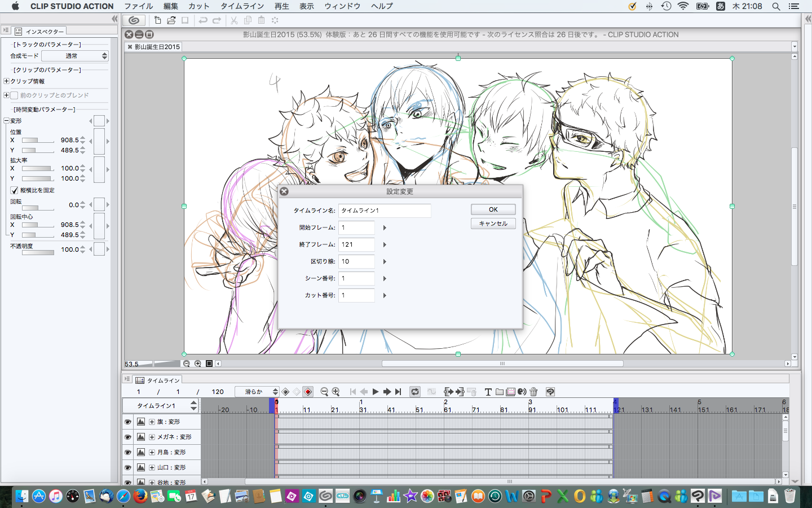The height and width of the screenshot is (508, 812).
Task: Jump to last frame with skip-to-end icon
Action: tap(398, 392)
